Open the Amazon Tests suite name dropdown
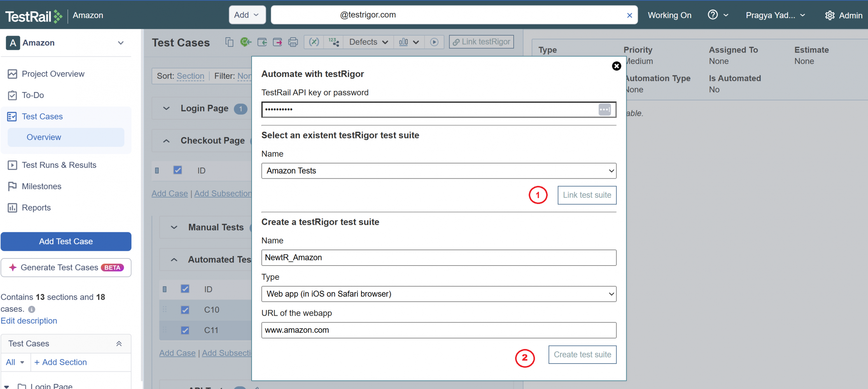Viewport: 868px width, 389px height. 438,171
